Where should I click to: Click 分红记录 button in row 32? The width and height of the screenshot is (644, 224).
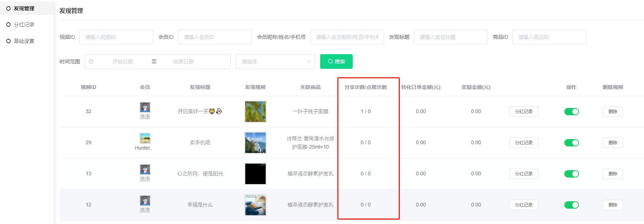tap(524, 112)
